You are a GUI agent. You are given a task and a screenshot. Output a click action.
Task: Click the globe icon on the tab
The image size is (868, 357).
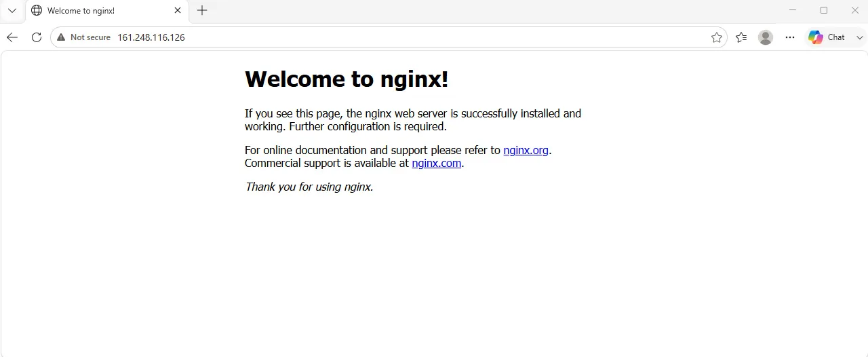[x=37, y=10]
